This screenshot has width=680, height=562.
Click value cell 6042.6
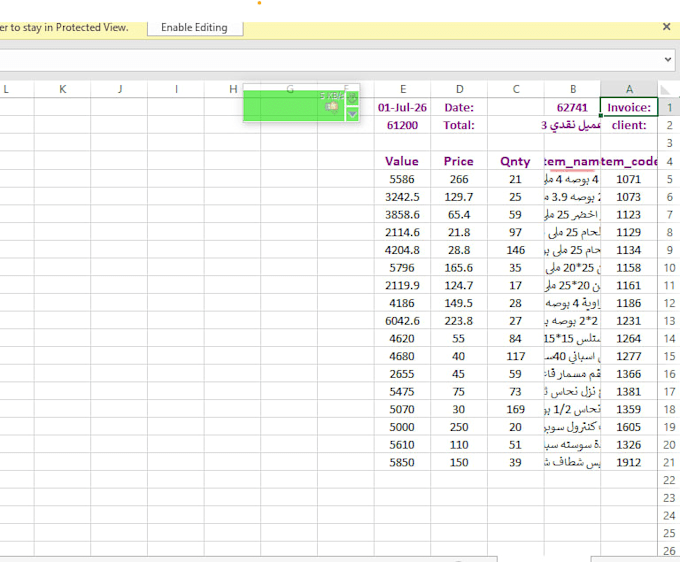coord(402,321)
